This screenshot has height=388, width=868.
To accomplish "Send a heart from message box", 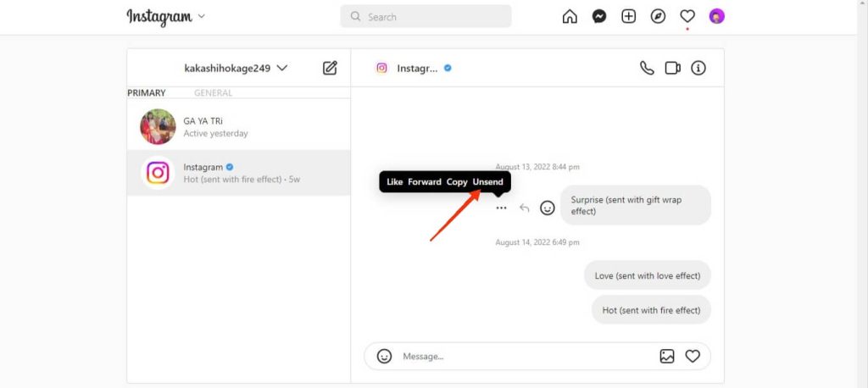I will pyautogui.click(x=693, y=356).
